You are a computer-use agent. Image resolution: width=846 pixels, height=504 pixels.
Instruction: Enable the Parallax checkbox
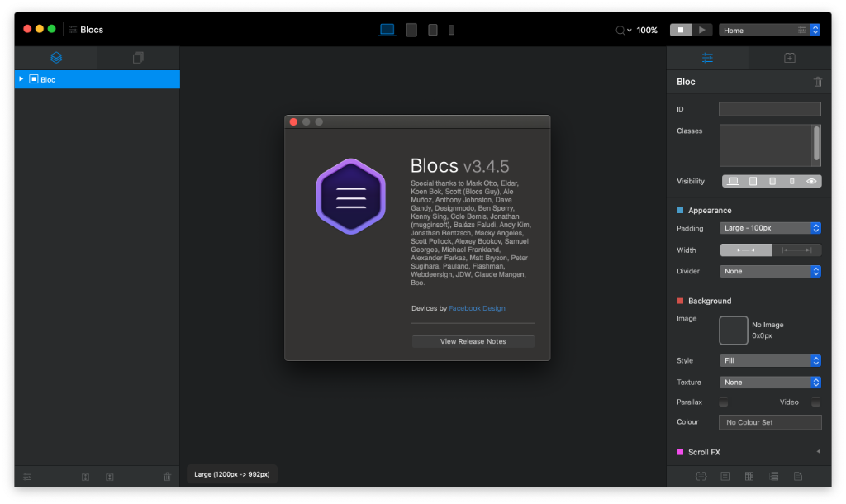724,402
